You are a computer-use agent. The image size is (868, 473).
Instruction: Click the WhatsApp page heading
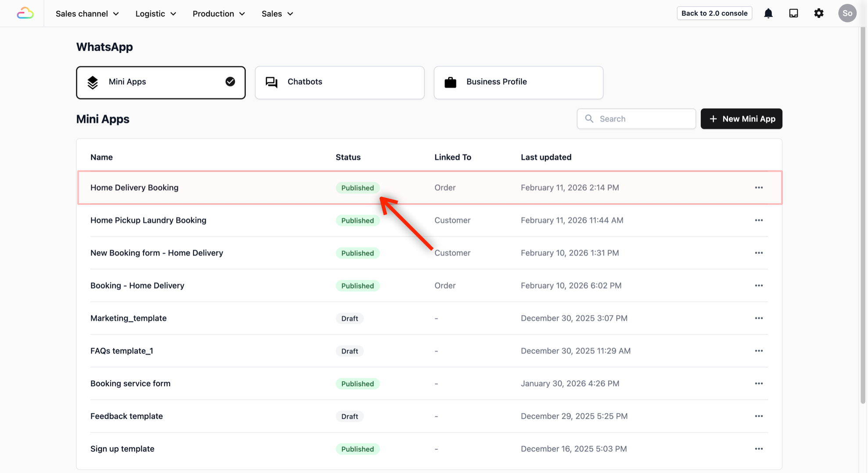point(104,47)
